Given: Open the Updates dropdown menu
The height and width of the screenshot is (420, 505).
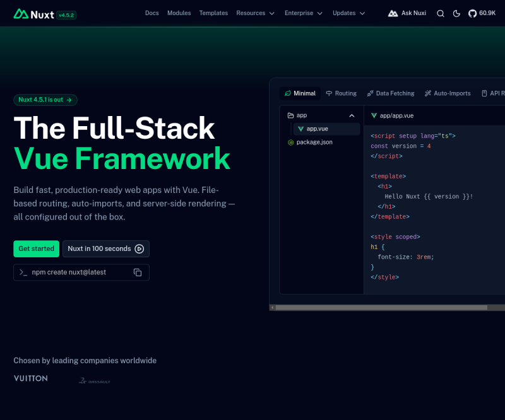Looking at the screenshot, I should coord(348,13).
